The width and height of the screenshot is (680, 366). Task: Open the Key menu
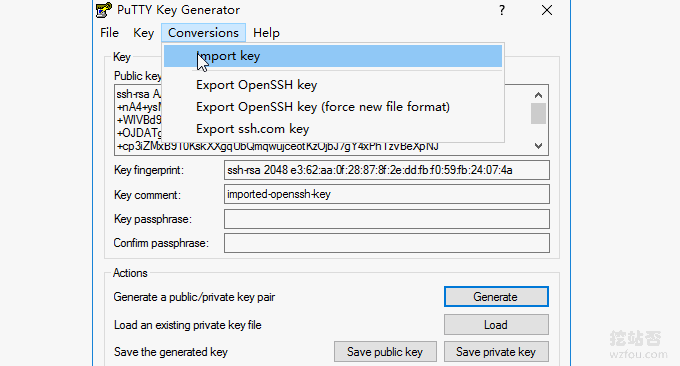[144, 33]
